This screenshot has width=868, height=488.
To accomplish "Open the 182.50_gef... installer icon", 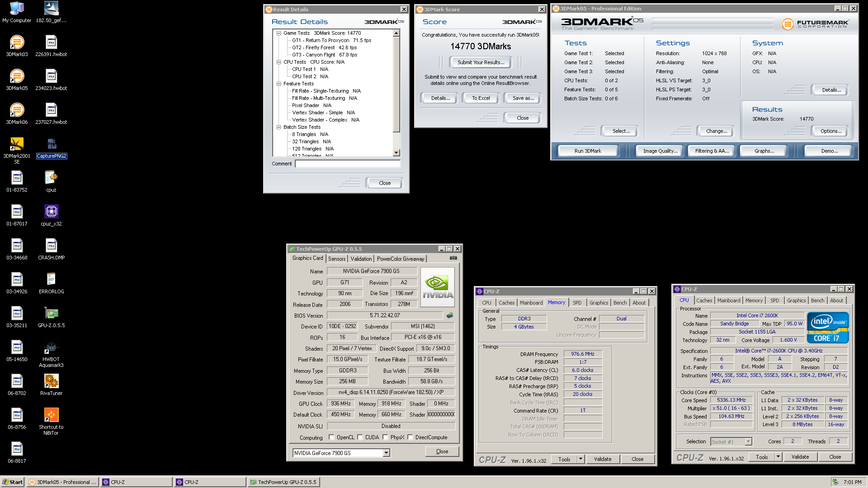I will click(51, 12).
